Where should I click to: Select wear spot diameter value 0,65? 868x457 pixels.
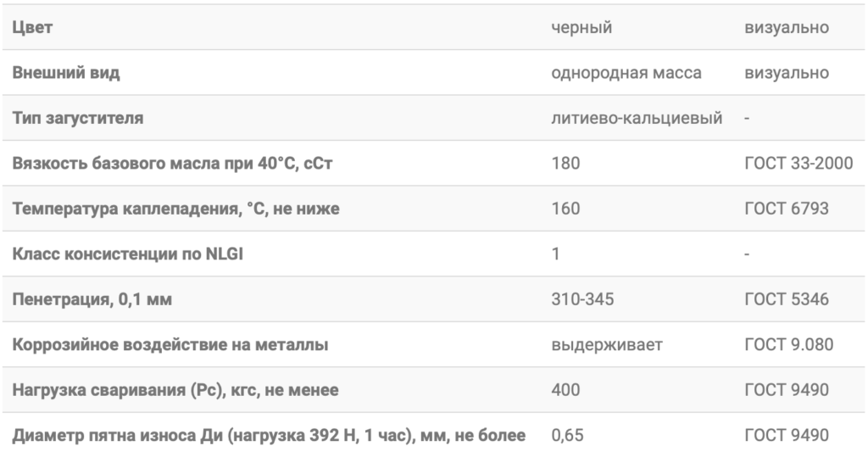tap(567, 436)
